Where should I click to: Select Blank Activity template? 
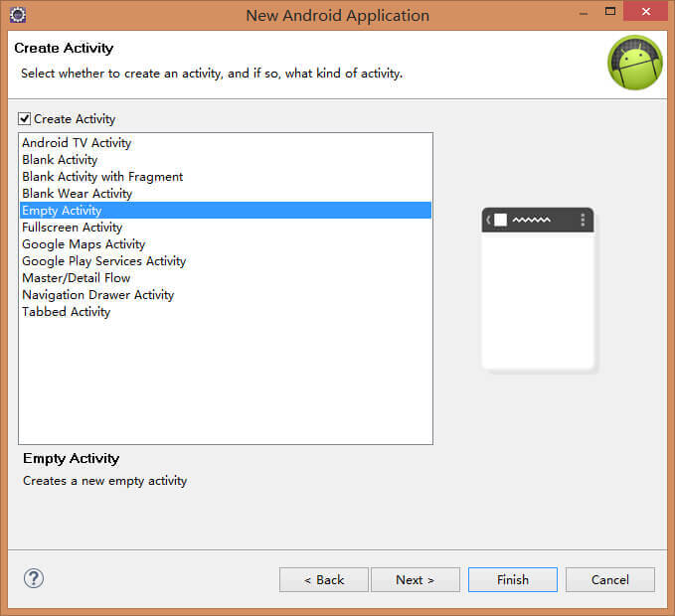pos(225,160)
